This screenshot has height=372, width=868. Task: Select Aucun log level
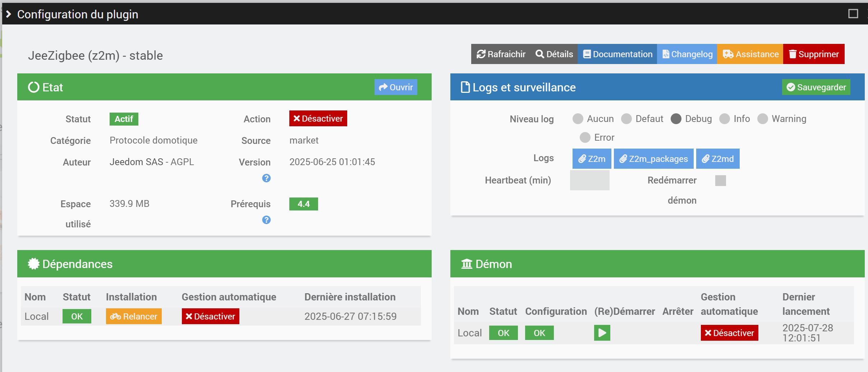578,119
